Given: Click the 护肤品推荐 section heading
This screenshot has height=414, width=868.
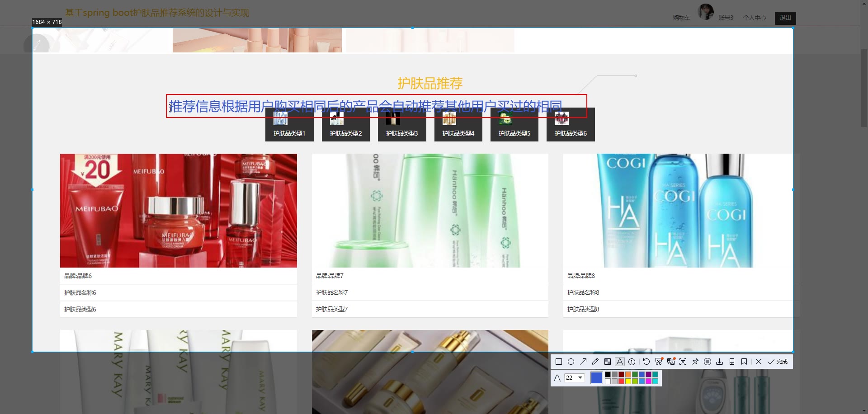Looking at the screenshot, I should (430, 83).
